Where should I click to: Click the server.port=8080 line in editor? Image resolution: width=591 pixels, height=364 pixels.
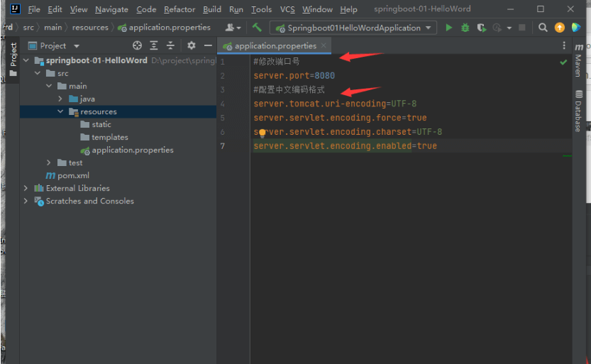[294, 76]
